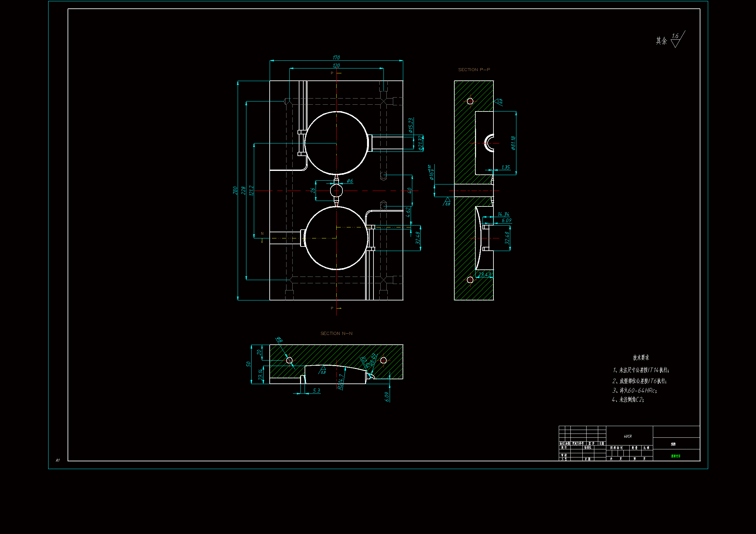The image size is (756, 534).
Task: Click the 技术要求 heading text
Action: coord(641,358)
